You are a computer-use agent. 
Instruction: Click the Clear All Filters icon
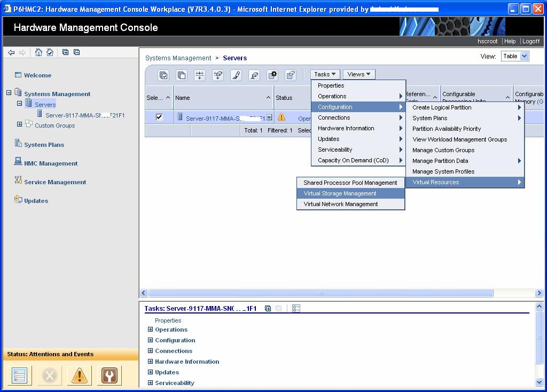tap(218, 75)
